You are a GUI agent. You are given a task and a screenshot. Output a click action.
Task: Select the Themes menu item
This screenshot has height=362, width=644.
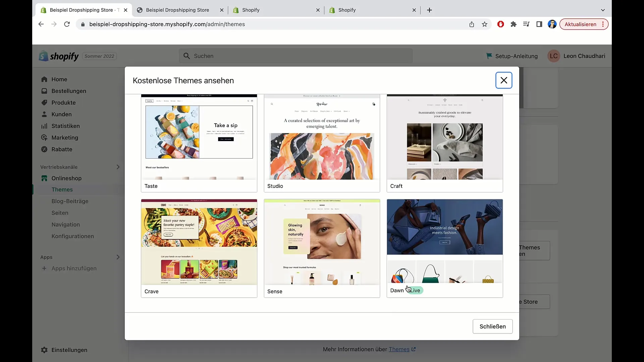click(62, 189)
